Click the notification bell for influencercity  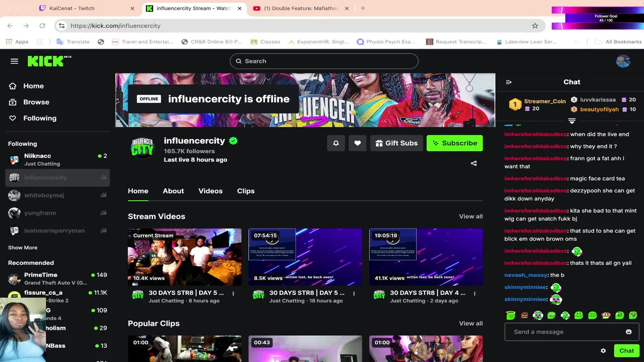336,143
